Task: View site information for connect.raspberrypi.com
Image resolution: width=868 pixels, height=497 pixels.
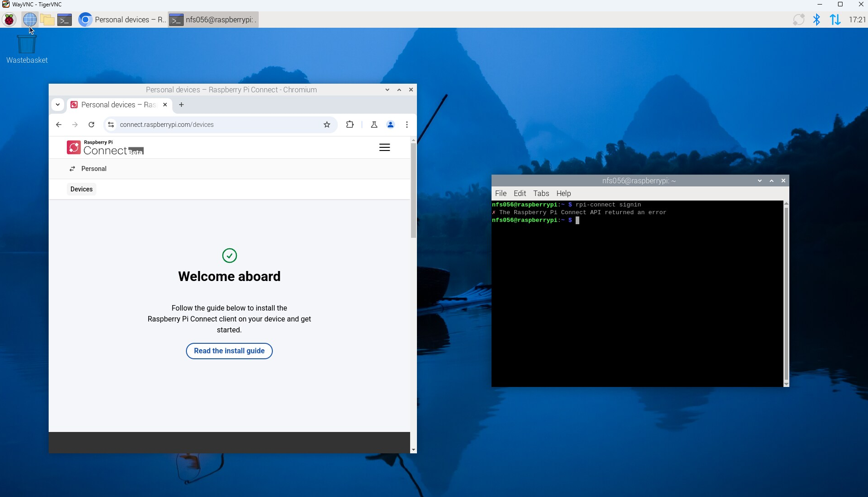Action: pyautogui.click(x=111, y=125)
